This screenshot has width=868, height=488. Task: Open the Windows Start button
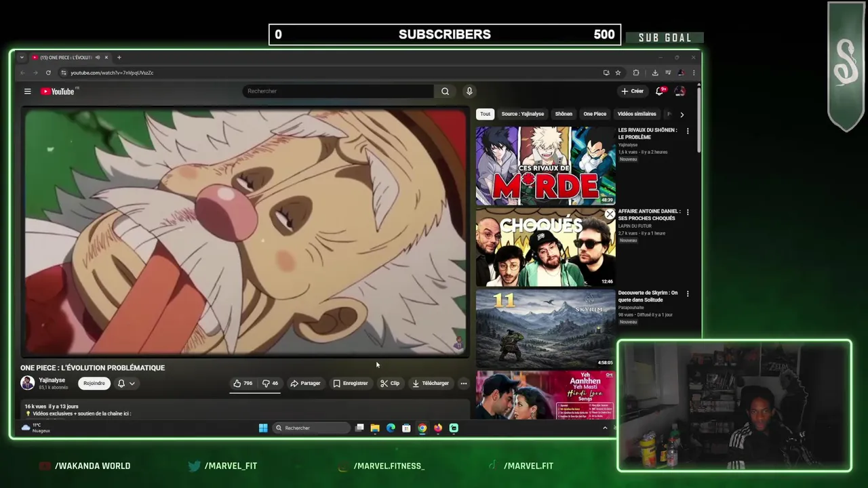(263, 428)
